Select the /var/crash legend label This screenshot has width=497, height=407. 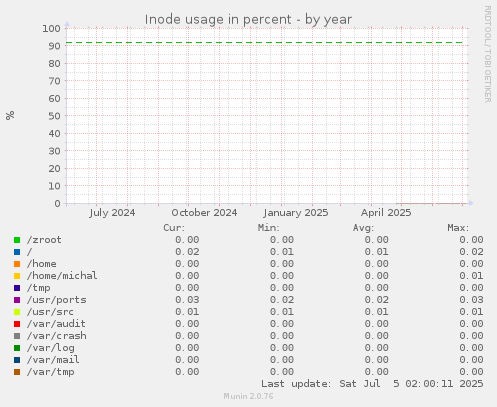click(x=56, y=336)
